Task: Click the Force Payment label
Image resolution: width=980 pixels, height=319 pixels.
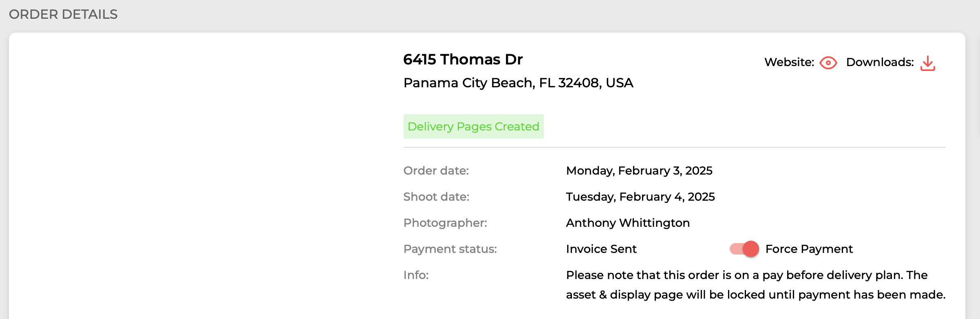Action: point(809,249)
